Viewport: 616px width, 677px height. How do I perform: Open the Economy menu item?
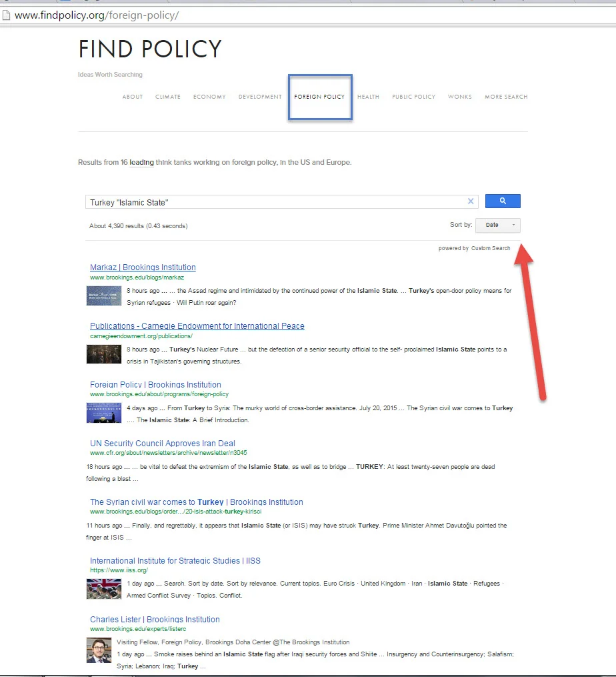coord(209,97)
